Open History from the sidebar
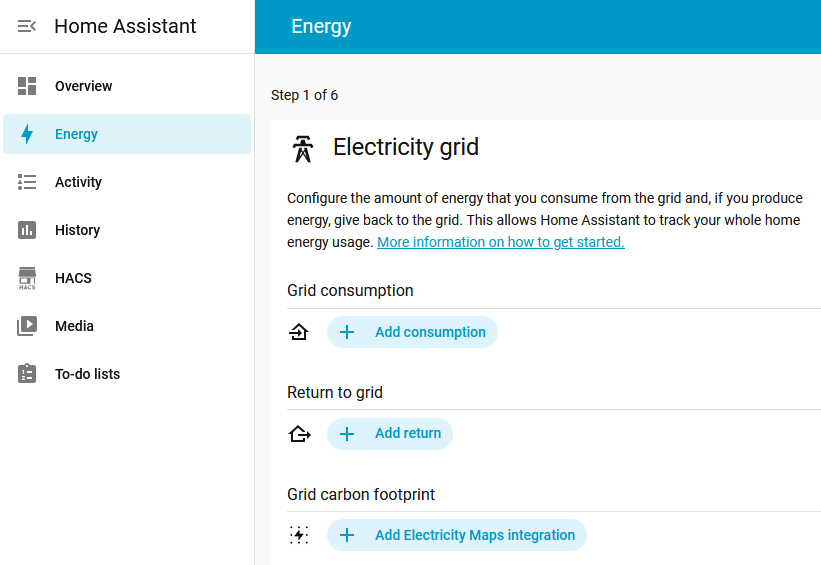Viewport: 821px width, 565px height. click(127, 230)
